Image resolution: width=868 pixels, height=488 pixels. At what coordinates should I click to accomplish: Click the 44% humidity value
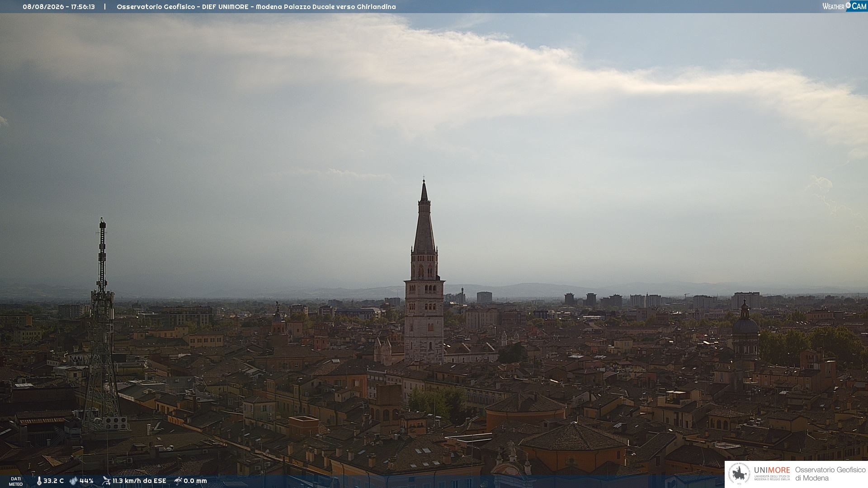pyautogui.click(x=86, y=481)
